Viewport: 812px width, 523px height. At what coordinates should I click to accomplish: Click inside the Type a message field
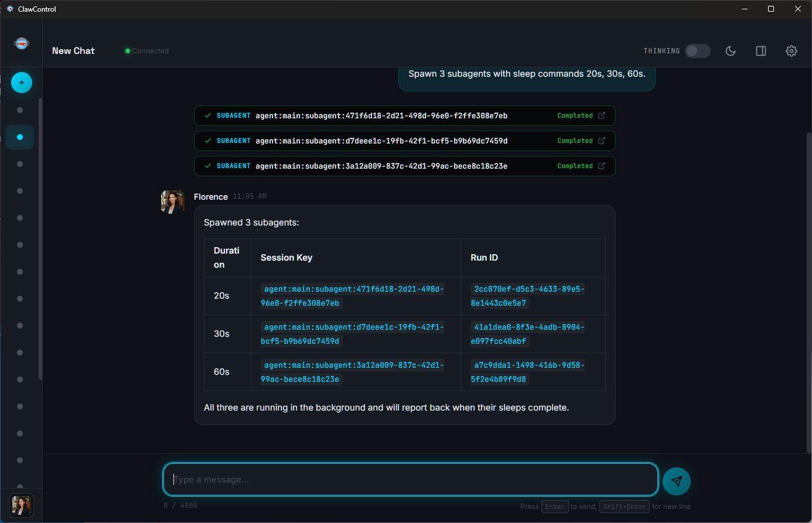point(410,479)
